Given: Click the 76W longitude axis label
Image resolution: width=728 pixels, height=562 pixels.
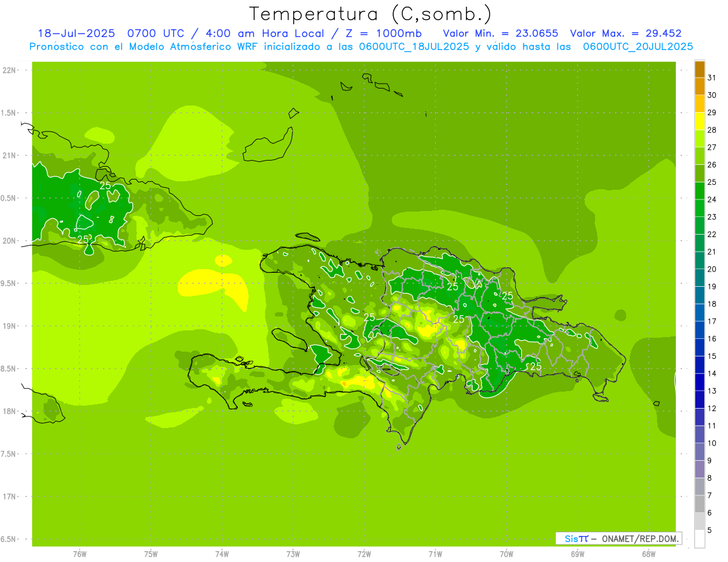Looking at the screenshot, I should coord(79,554).
